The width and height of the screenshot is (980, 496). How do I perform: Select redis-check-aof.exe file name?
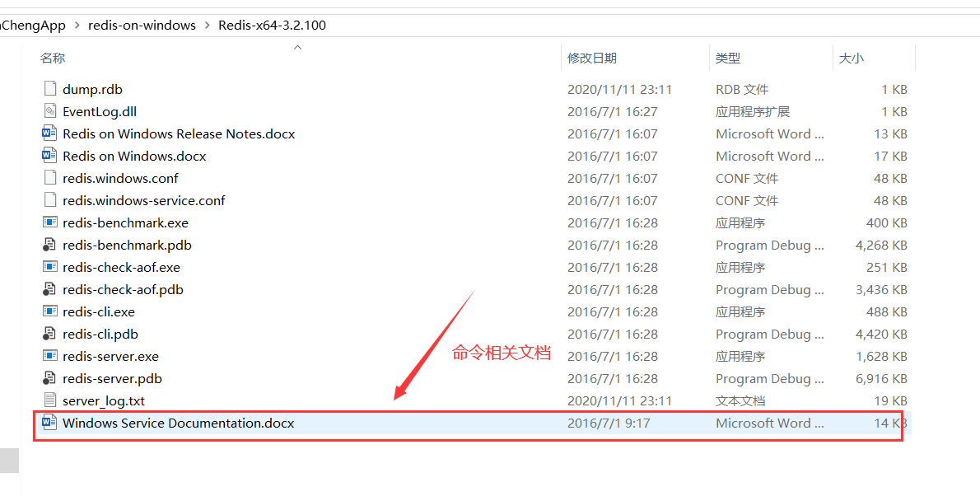click(x=121, y=267)
